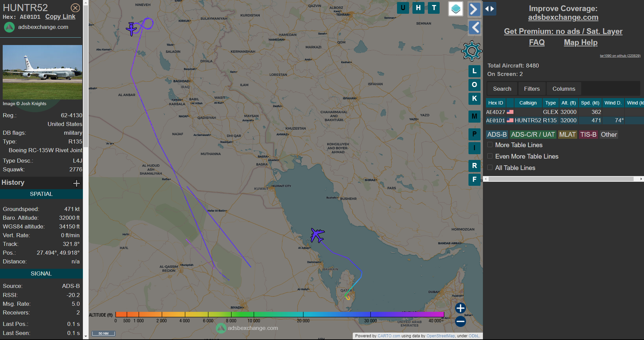Click table scrollbar right arrow
This screenshot has width=644, height=340.
coord(641,179)
